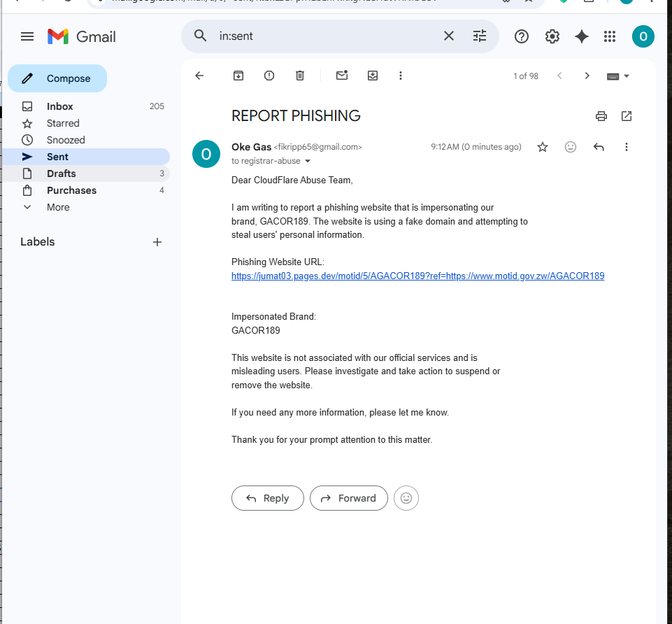Click the 1 of 98 counter
672x624 pixels.
point(526,76)
